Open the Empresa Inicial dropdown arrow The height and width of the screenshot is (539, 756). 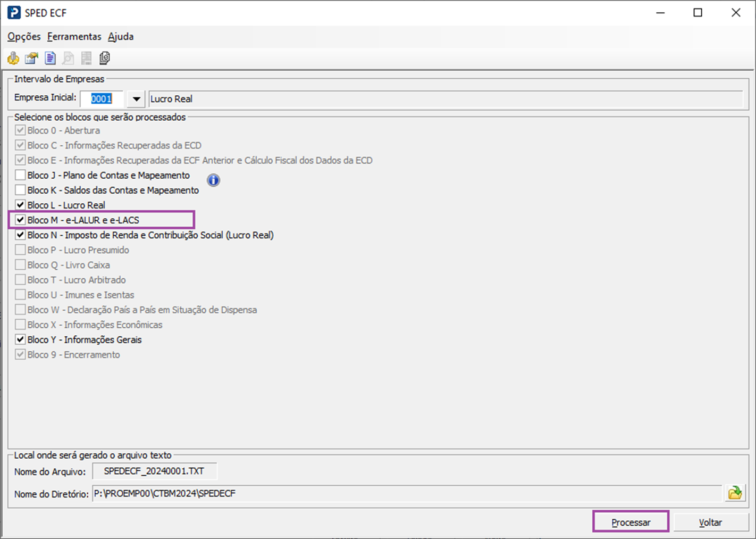click(x=136, y=99)
